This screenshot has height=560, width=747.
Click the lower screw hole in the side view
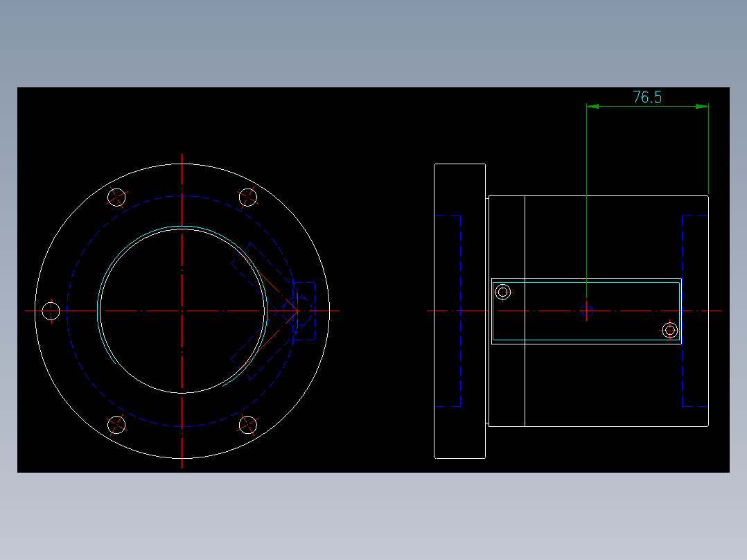pos(670,331)
